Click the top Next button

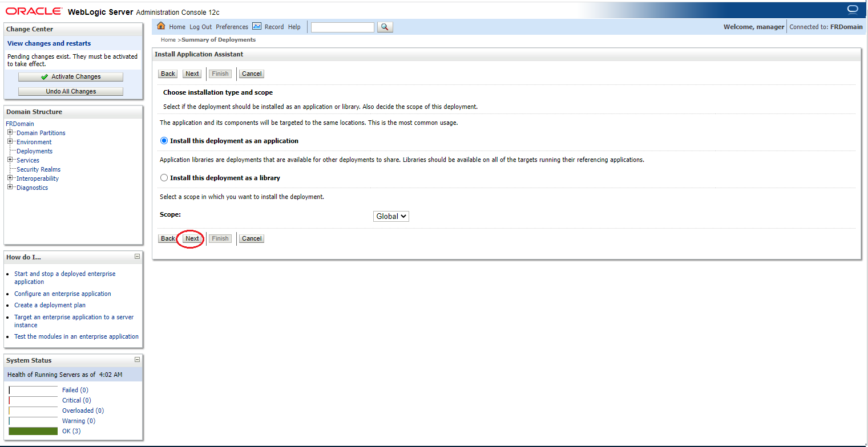click(x=192, y=74)
